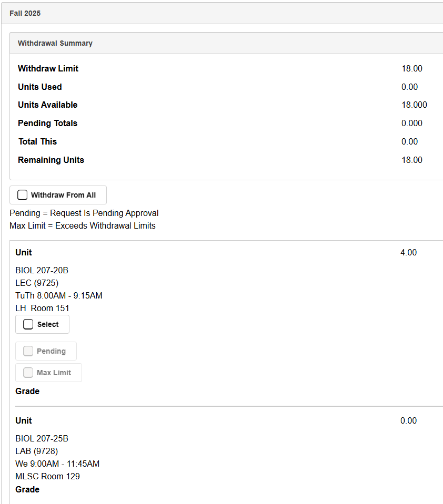Click the Withdraw From All button
The height and width of the screenshot is (504, 443).
pyautogui.click(x=58, y=194)
